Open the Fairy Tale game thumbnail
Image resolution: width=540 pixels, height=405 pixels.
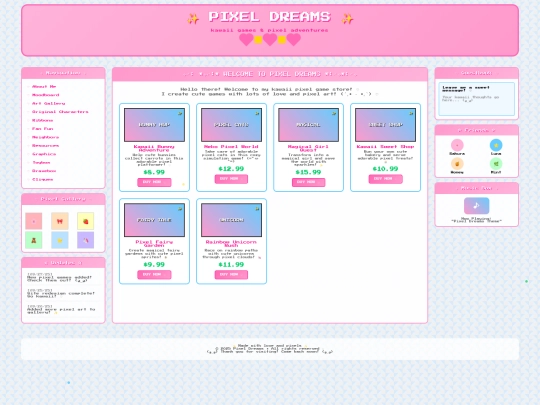154,220
